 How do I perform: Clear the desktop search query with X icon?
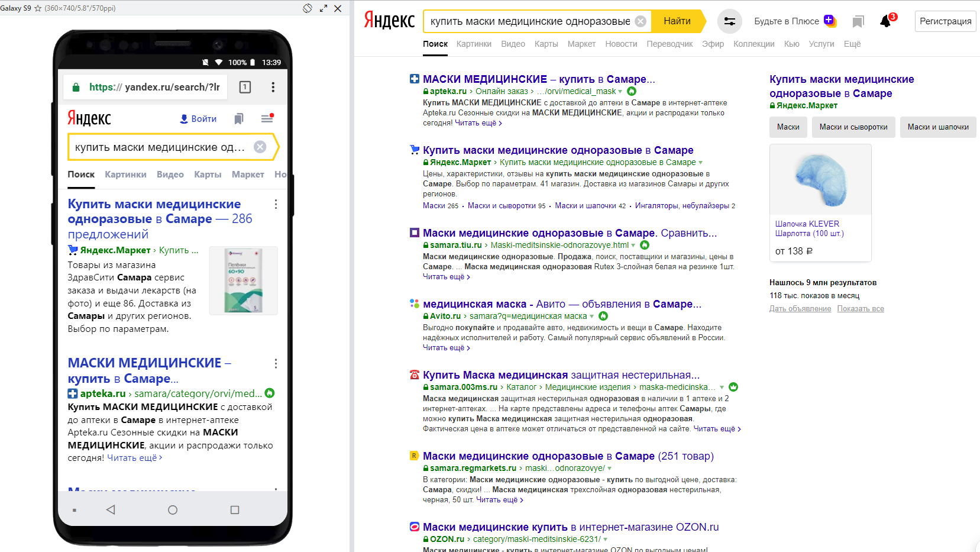click(x=641, y=21)
